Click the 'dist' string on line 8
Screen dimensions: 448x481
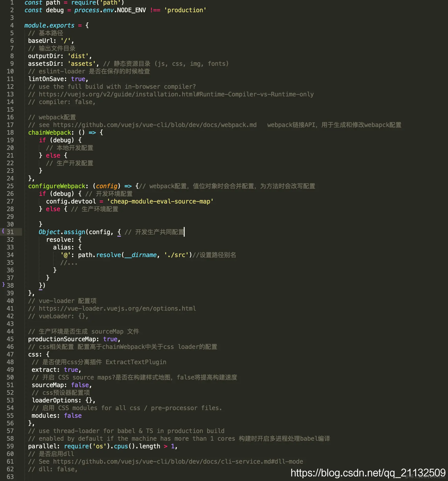pos(78,56)
